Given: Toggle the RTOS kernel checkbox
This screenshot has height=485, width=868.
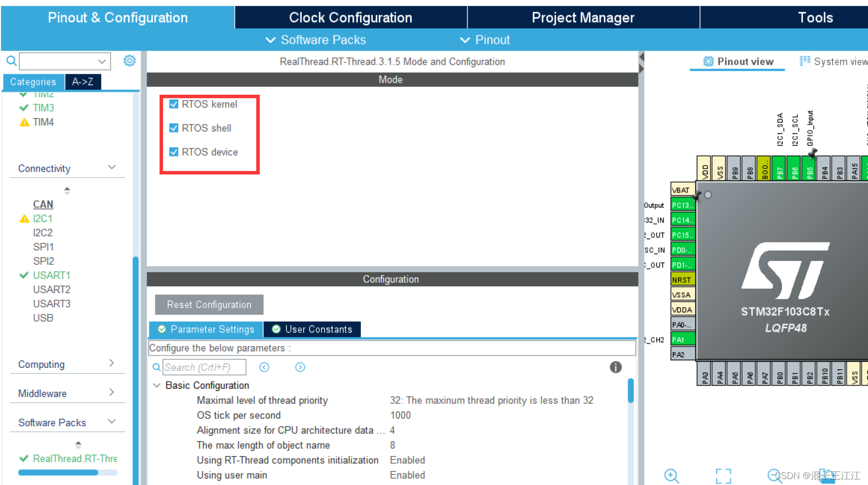Looking at the screenshot, I should click(174, 104).
